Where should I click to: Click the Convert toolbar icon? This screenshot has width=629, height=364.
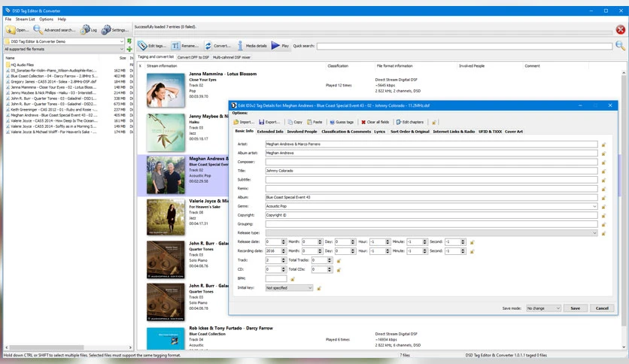[218, 46]
